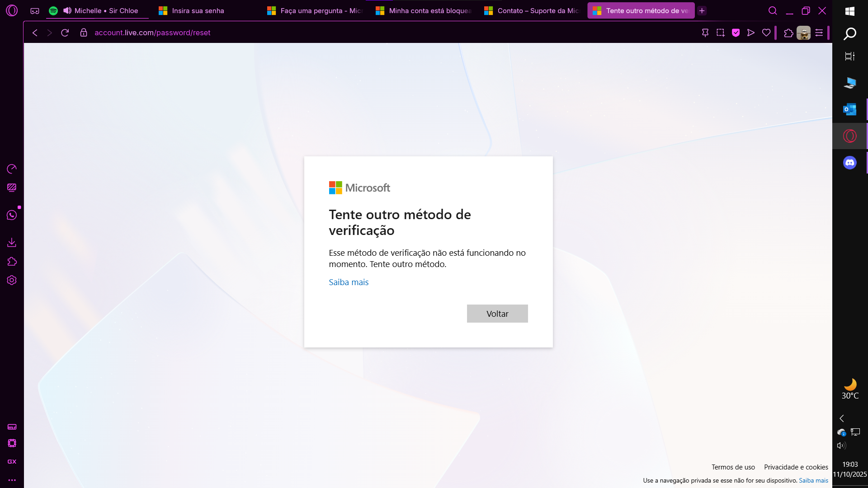
Task: Add page to bookmarks heart icon
Action: tap(766, 33)
